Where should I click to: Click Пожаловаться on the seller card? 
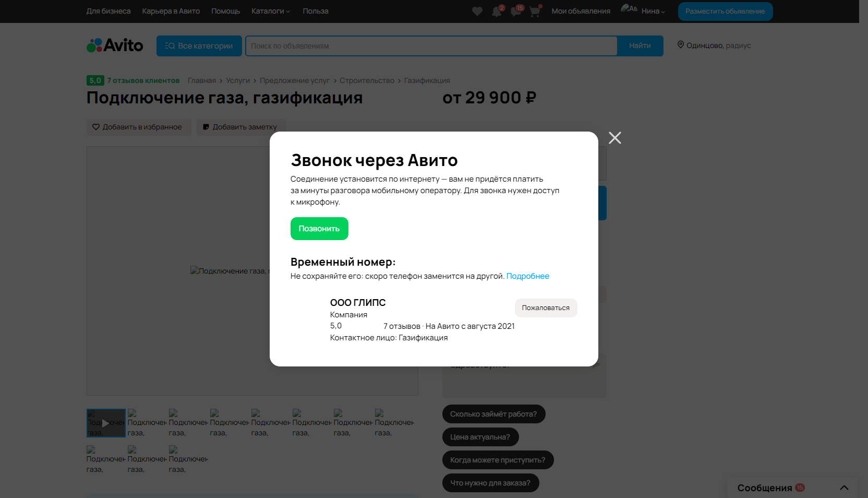click(x=546, y=308)
